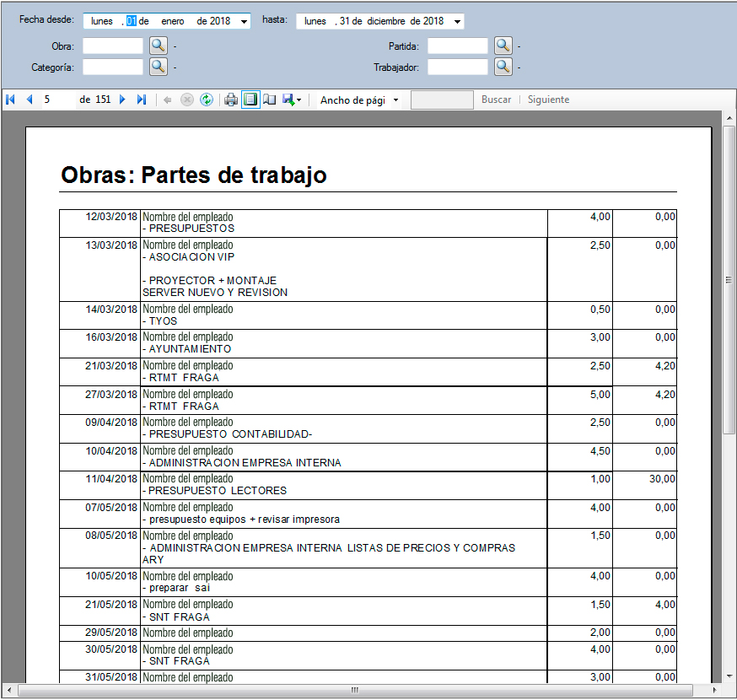The width and height of the screenshot is (737, 700).
Task: Open Obra lookup search
Action: (x=159, y=46)
